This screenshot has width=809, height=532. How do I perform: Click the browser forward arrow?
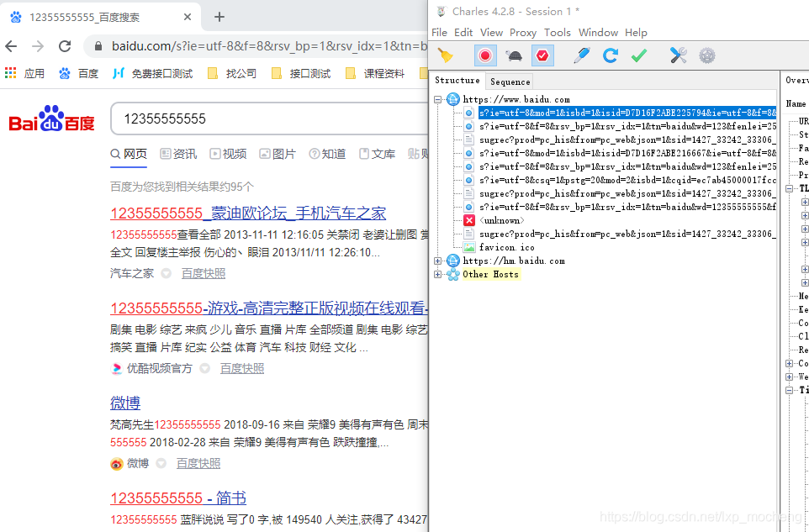pyautogui.click(x=38, y=46)
